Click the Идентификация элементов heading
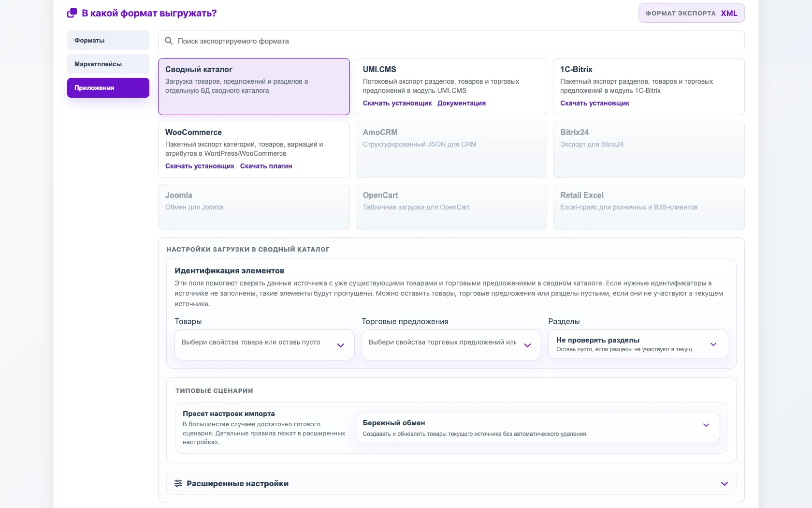812x508 pixels. click(x=229, y=271)
